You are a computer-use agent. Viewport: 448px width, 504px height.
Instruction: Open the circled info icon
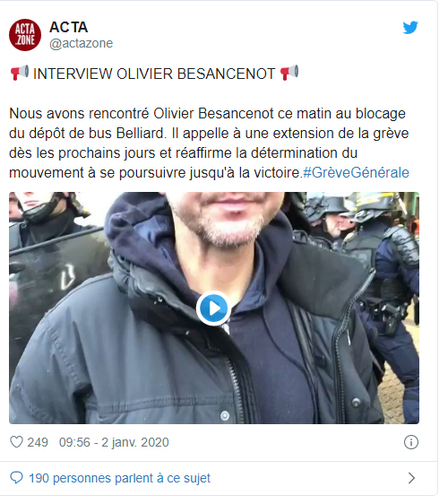[x=411, y=442]
